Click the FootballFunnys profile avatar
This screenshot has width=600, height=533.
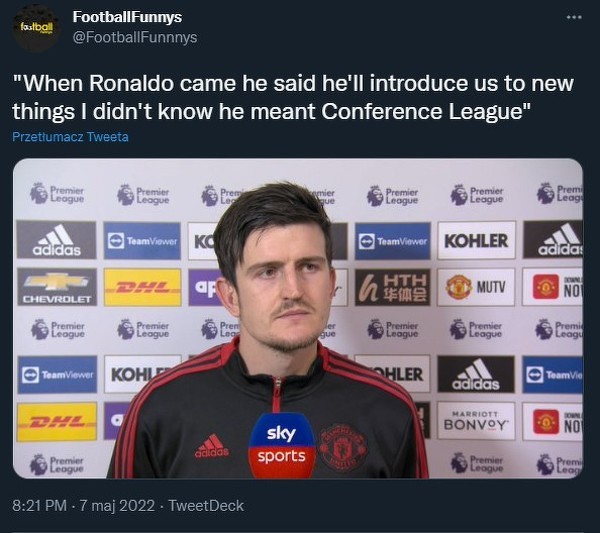pyautogui.click(x=35, y=28)
